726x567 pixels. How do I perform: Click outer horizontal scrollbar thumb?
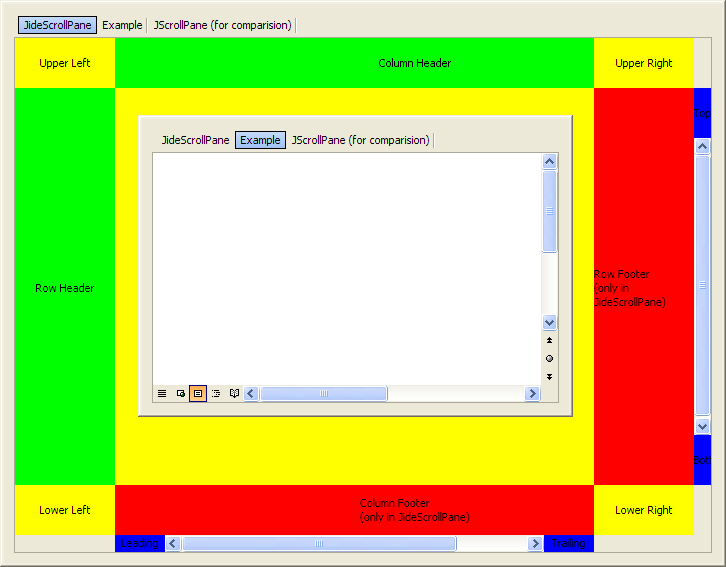[319, 543]
